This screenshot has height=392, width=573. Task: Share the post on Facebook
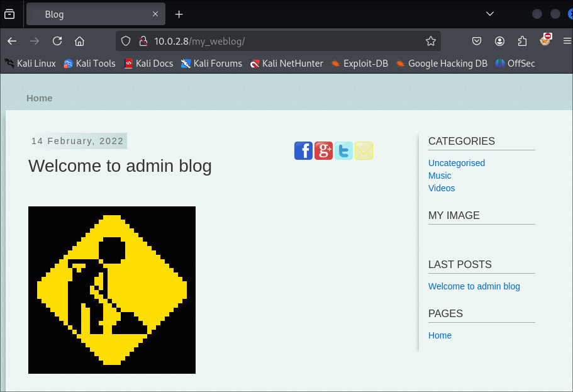(x=303, y=150)
